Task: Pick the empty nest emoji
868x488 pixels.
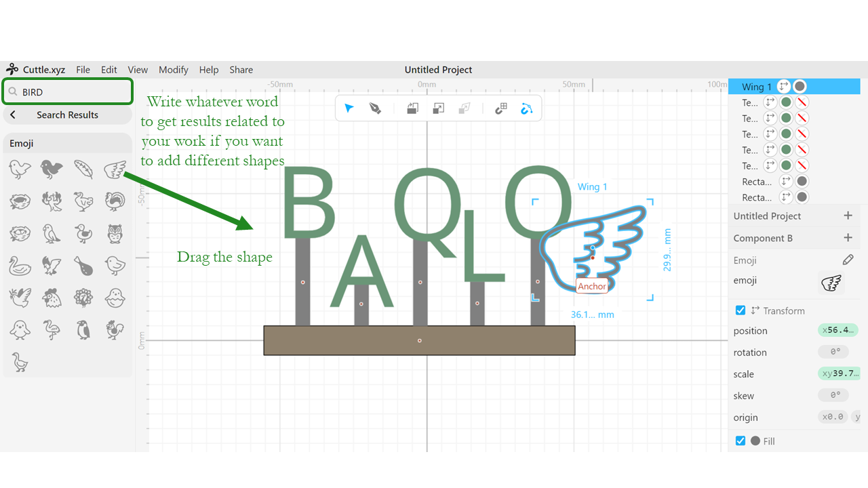Action: [20, 201]
